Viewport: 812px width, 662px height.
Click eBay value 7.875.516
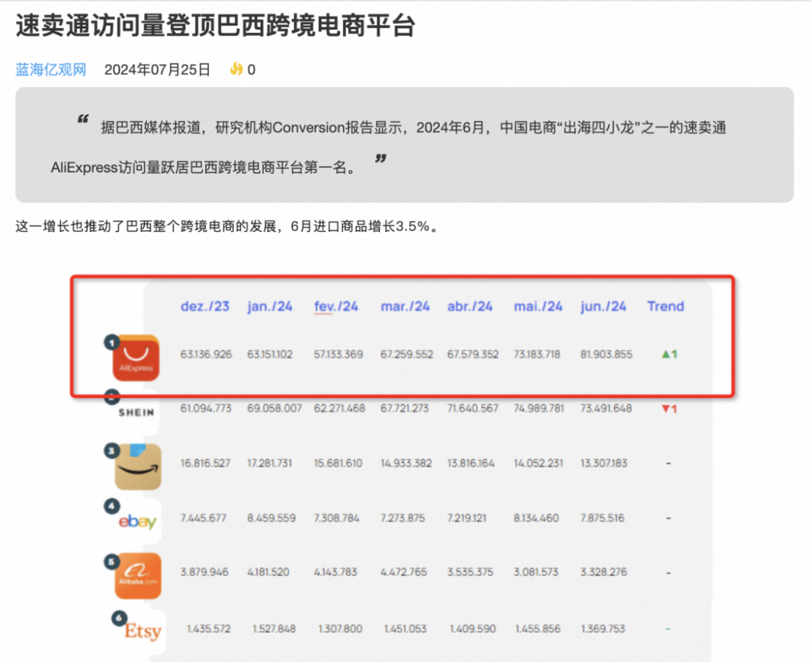[x=602, y=518]
